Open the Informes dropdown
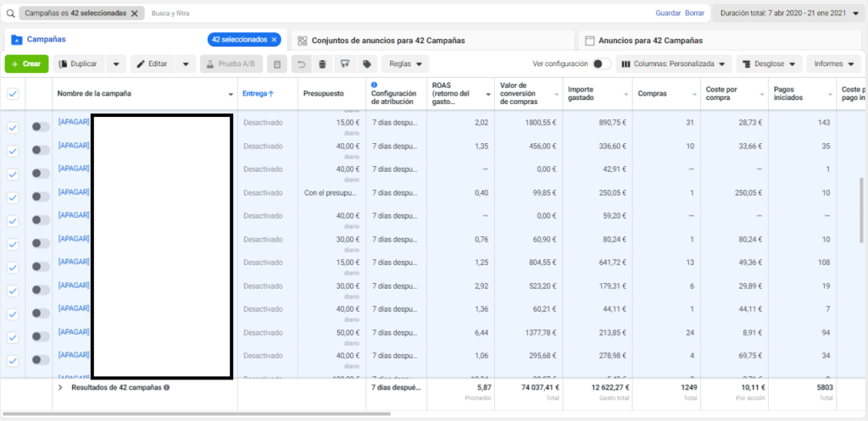Image resolution: width=868 pixels, height=421 pixels. (x=834, y=64)
